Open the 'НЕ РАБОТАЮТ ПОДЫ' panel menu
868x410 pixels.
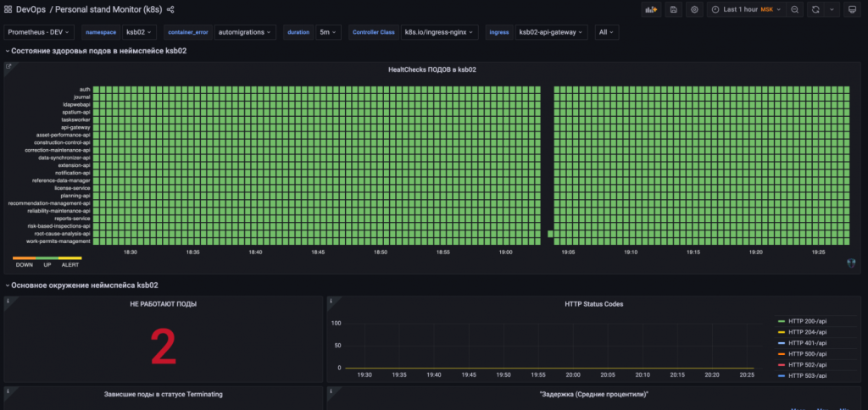click(x=163, y=304)
